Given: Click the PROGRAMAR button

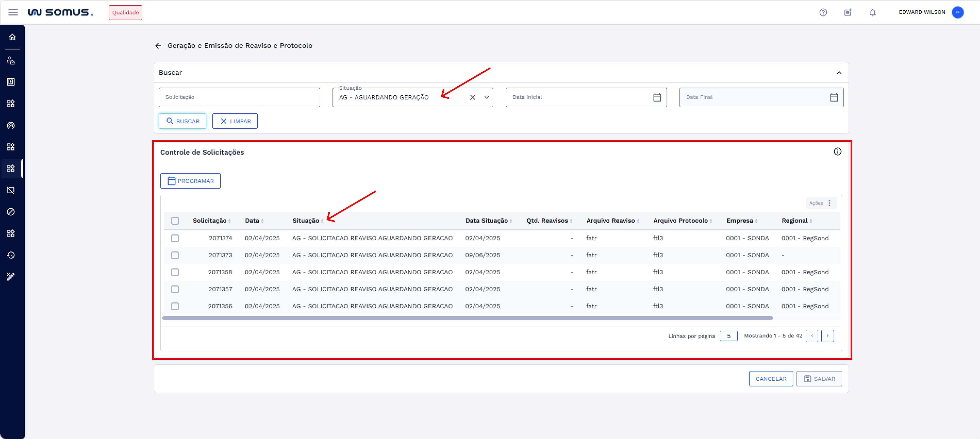Looking at the screenshot, I should click(190, 181).
